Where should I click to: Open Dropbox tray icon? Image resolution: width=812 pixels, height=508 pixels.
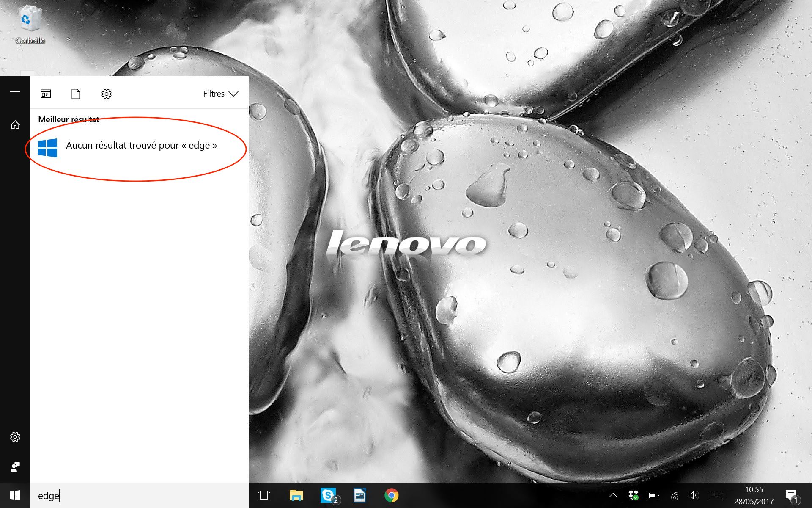pos(633,495)
